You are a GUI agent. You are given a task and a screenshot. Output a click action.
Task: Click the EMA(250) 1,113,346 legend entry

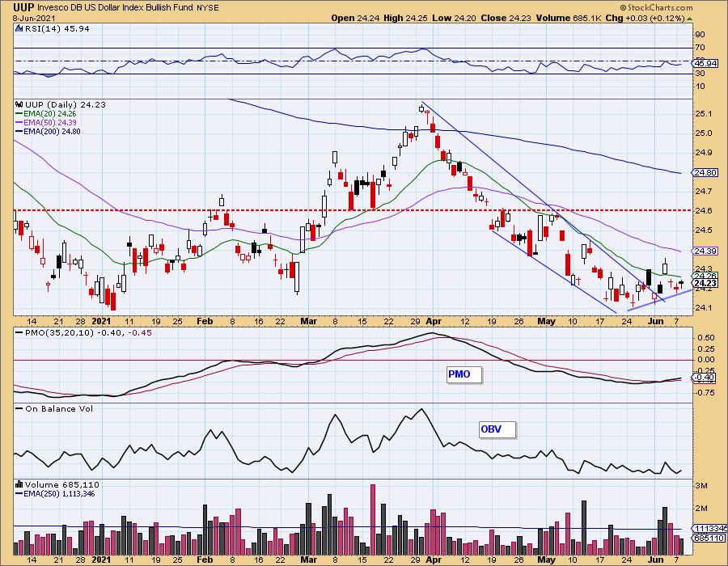[55, 493]
